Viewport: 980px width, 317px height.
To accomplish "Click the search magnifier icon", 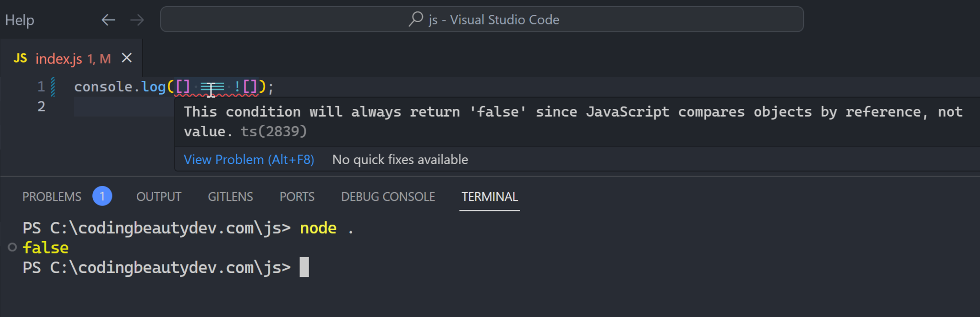I will 416,19.
